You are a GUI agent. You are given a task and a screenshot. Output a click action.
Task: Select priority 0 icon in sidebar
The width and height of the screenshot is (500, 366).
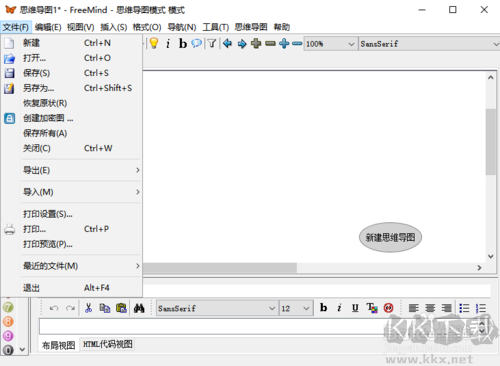8,350
